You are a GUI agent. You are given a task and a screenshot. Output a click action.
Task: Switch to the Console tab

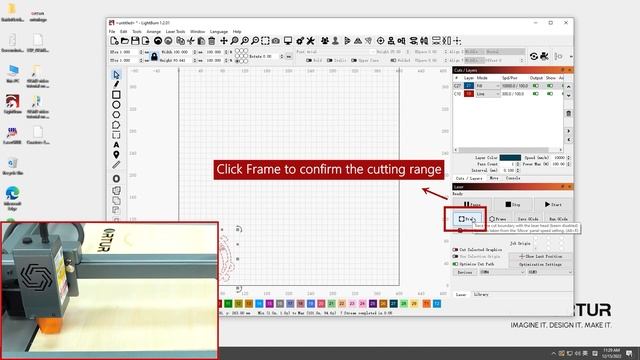513,178
